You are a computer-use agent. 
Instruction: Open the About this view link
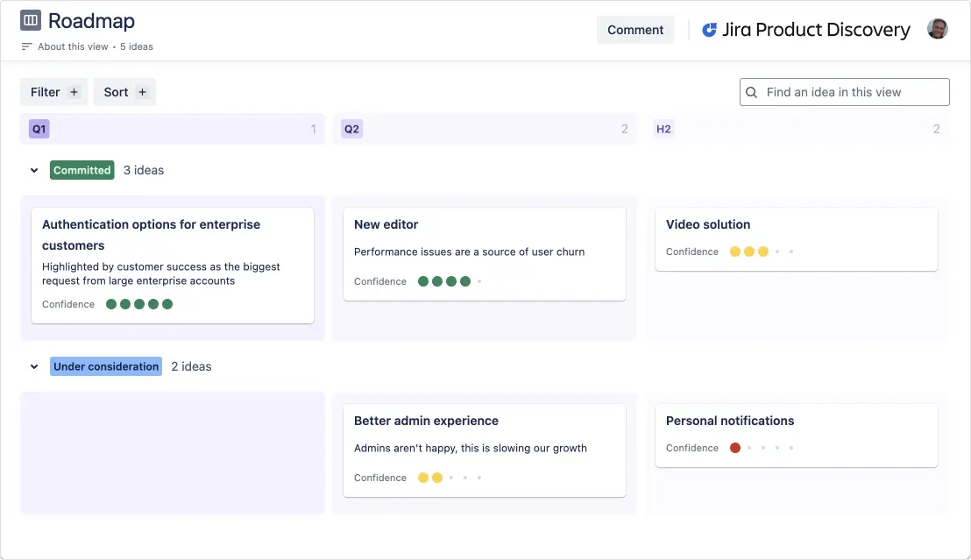(x=73, y=46)
